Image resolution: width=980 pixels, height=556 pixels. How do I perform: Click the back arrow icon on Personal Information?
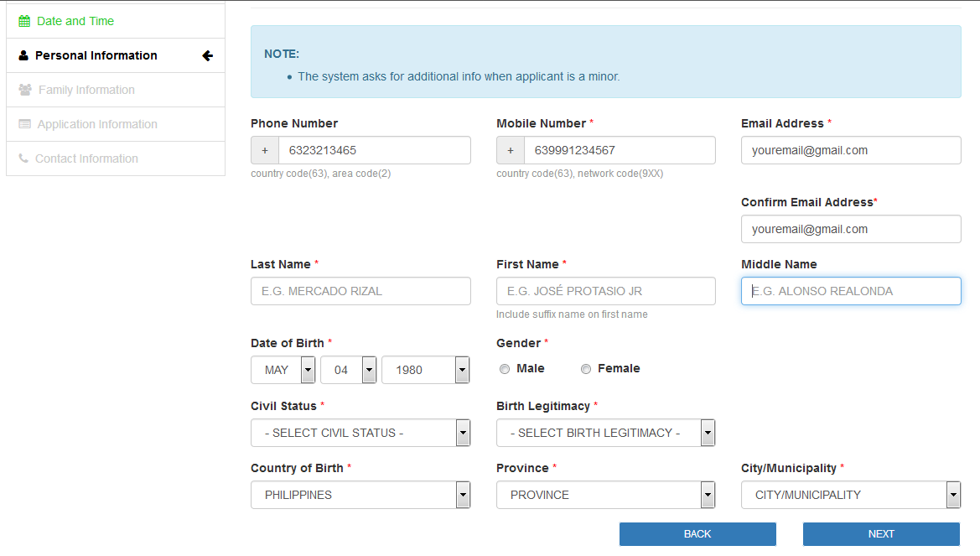pyautogui.click(x=207, y=55)
